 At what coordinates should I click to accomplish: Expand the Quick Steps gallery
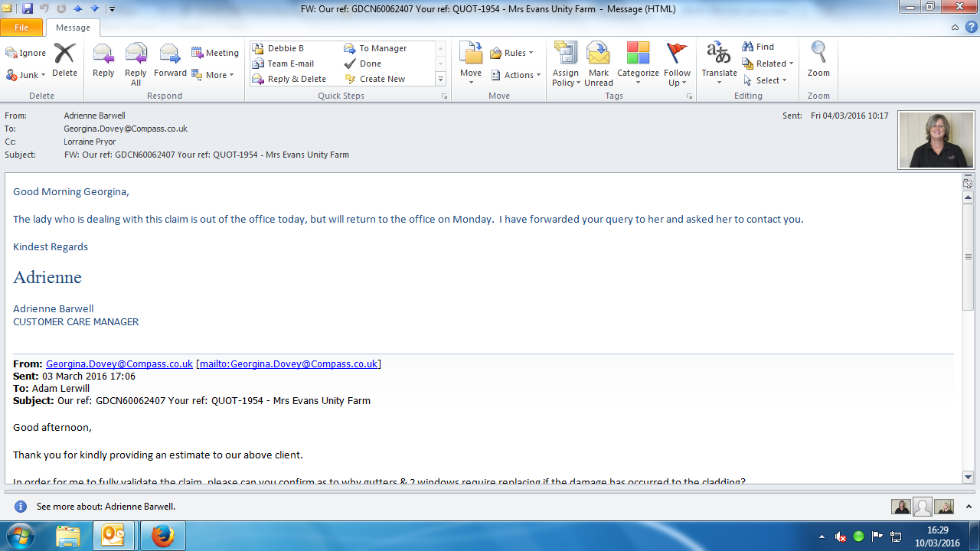pos(441,79)
